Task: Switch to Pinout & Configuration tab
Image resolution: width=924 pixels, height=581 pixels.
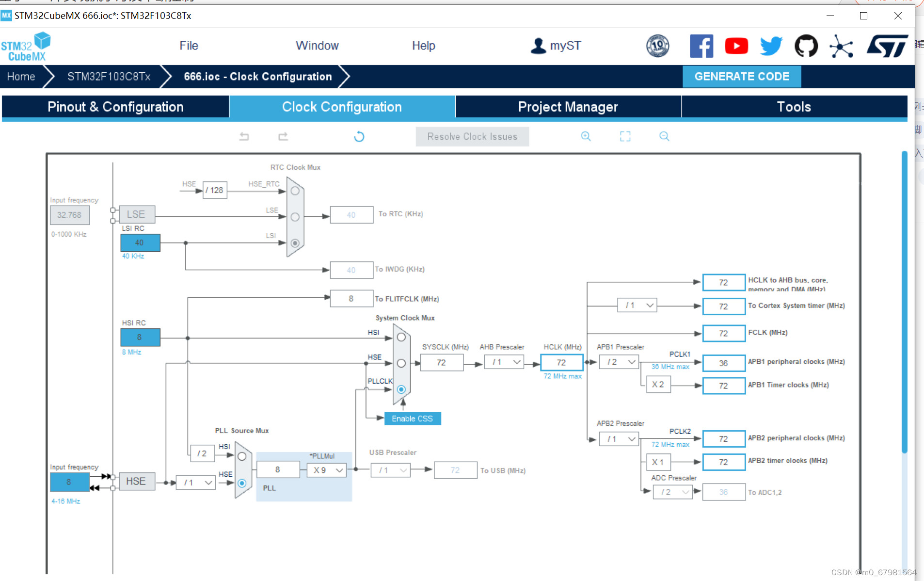Action: point(115,107)
